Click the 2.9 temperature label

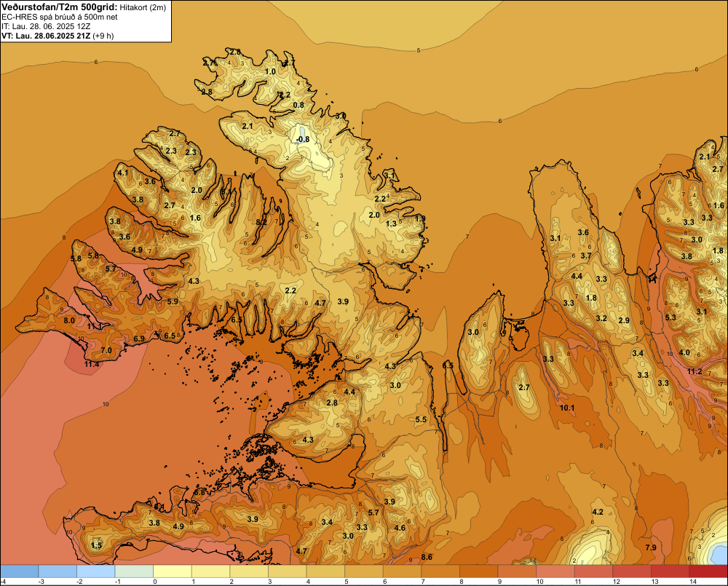pyautogui.click(x=624, y=320)
